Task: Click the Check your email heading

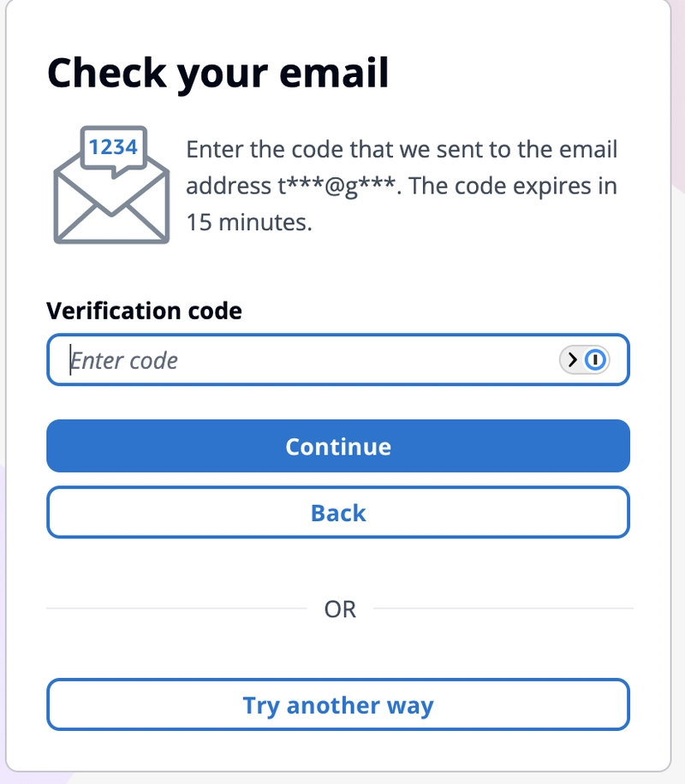Action: pyautogui.click(x=217, y=74)
